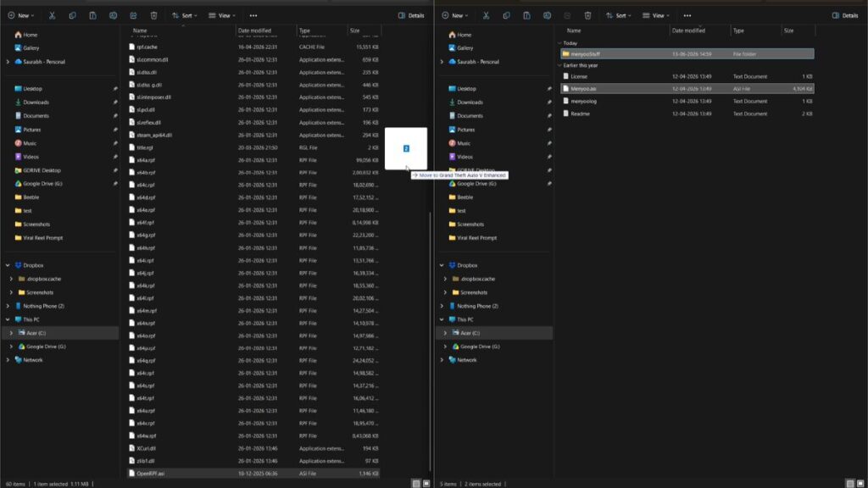The width and height of the screenshot is (868, 488).
Task: Open Videos in right window sidebar
Action: tap(460, 157)
